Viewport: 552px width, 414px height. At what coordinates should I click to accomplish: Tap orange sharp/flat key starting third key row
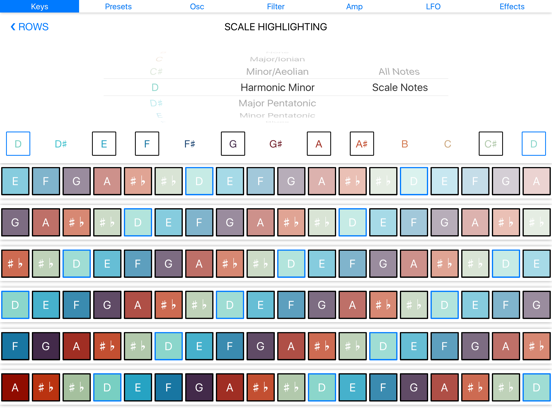click(15, 263)
